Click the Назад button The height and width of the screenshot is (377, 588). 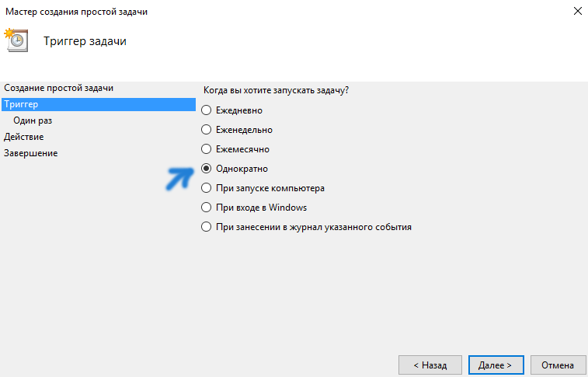pyautogui.click(x=430, y=365)
